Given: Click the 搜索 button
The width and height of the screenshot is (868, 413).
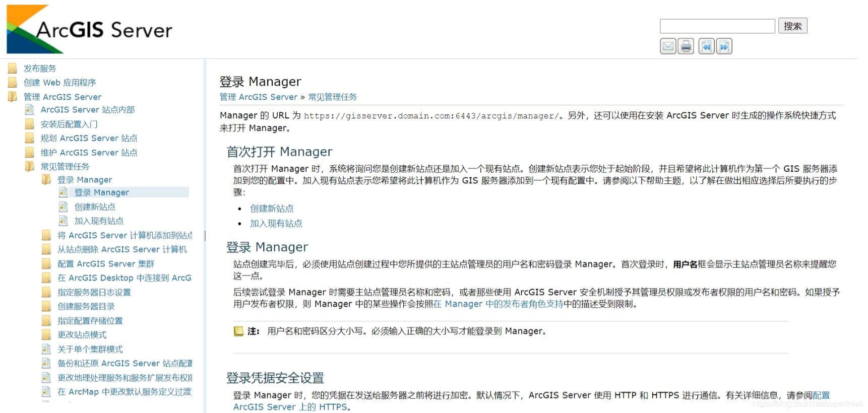Looking at the screenshot, I should pyautogui.click(x=793, y=26).
